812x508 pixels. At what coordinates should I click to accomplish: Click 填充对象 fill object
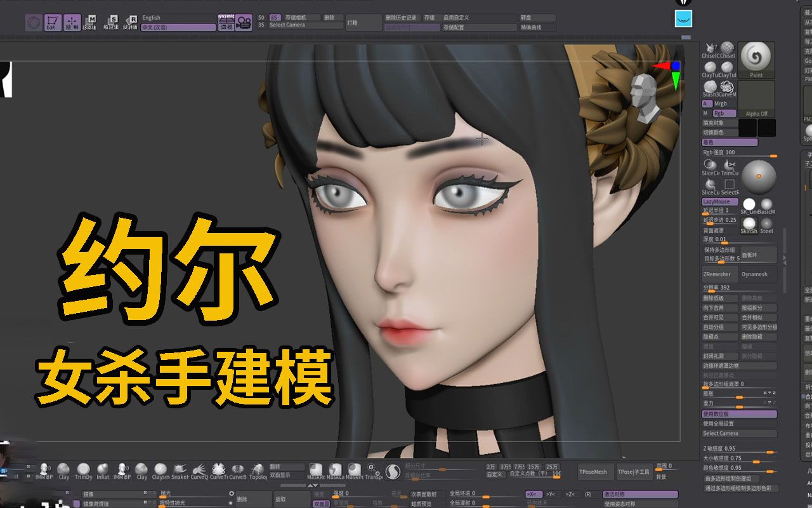pos(719,123)
